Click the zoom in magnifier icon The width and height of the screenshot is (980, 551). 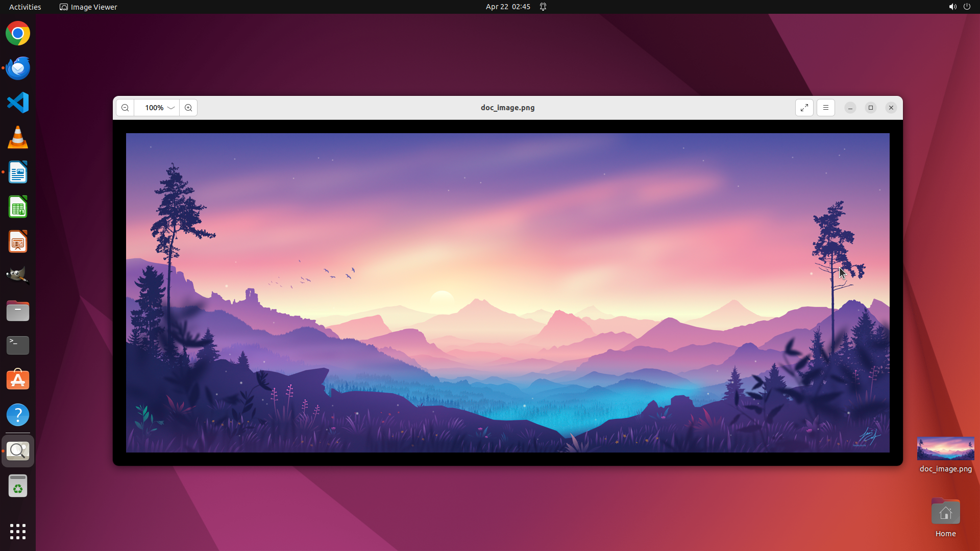[x=188, y=108]
